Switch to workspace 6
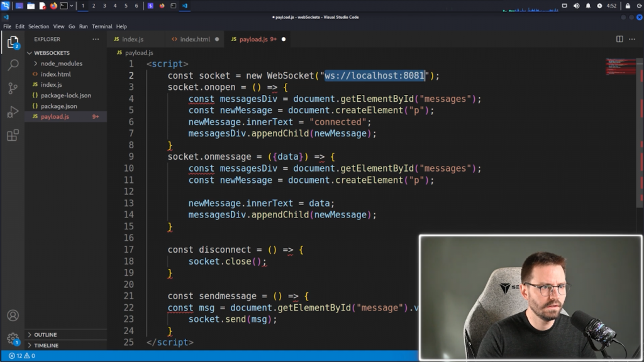 [x=136, y=6]
